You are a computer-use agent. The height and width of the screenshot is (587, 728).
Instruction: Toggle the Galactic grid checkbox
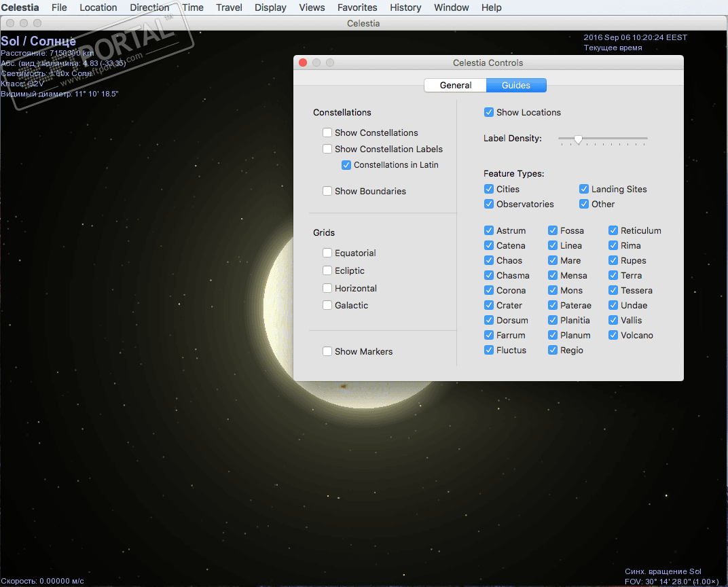coord(327,306)
